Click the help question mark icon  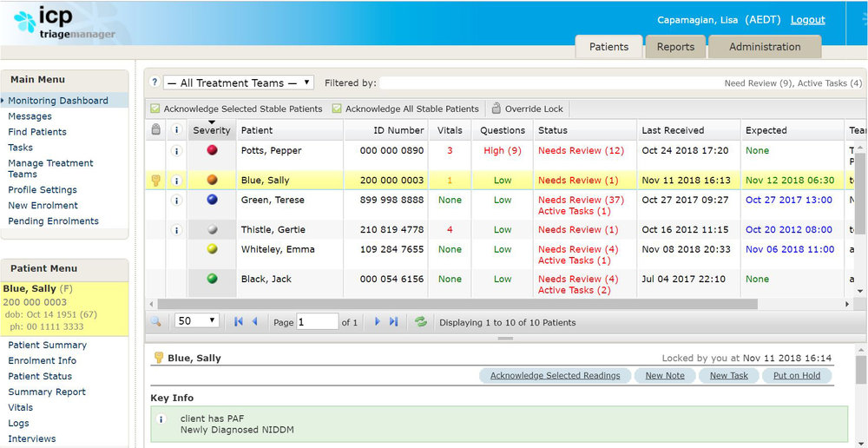155,82
